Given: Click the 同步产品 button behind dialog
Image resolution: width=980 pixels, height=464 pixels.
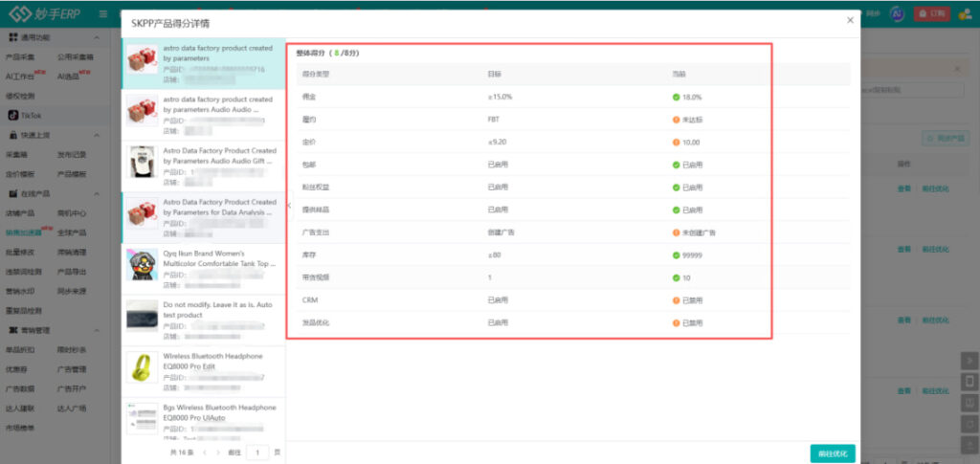Looking at the screenshot, I should pos(945,138).
